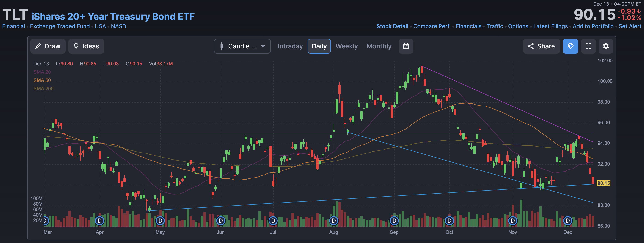Viewport: 644px width, 243px height.
Task: Click the TLT ticker symbol
Action: [15, 15]
